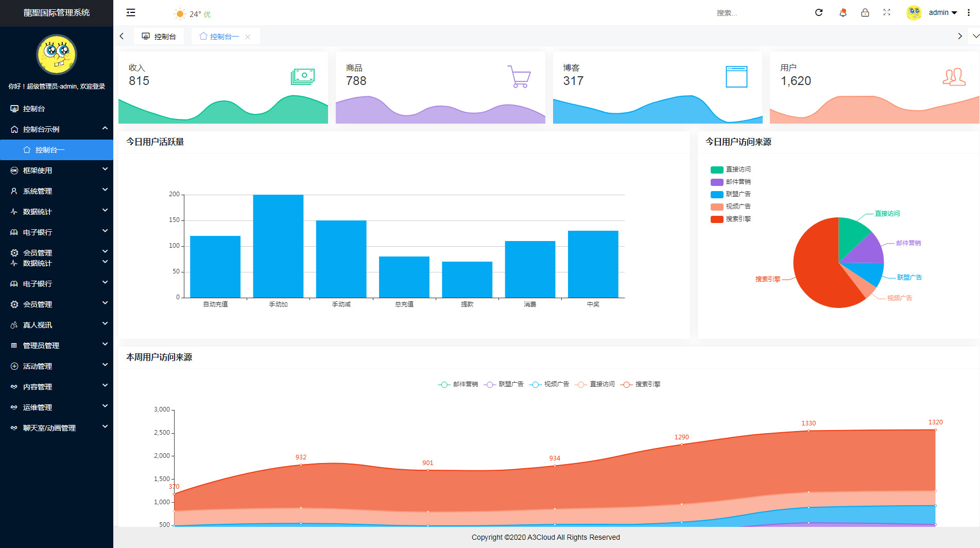980x548 pixels.
Task: Click the lock screen icon
Action: point(865,13)
